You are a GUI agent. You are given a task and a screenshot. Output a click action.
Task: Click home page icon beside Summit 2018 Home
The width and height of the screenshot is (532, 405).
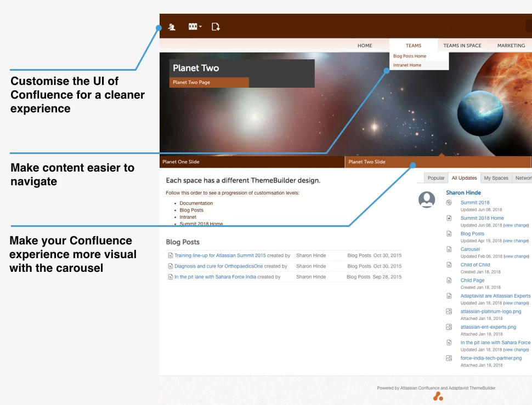[x=449, y=218]
